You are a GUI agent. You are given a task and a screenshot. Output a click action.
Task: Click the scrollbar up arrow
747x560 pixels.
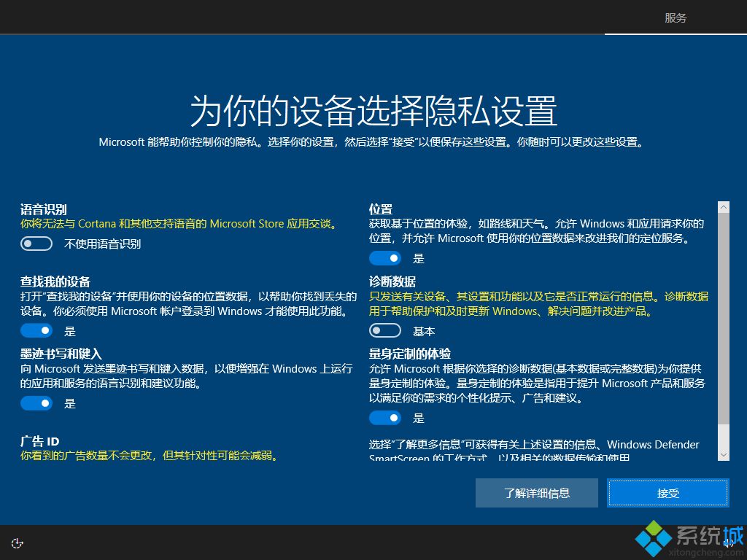pyautogui.click(x=723, y=207)
